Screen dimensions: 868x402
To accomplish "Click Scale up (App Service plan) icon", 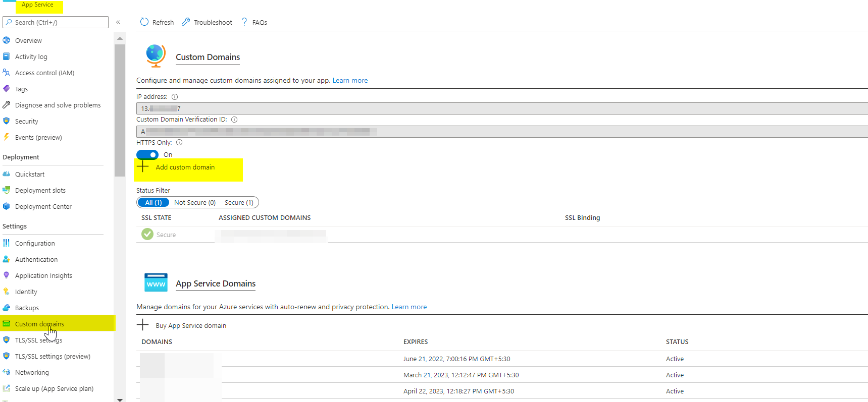I will pos(7,388).
